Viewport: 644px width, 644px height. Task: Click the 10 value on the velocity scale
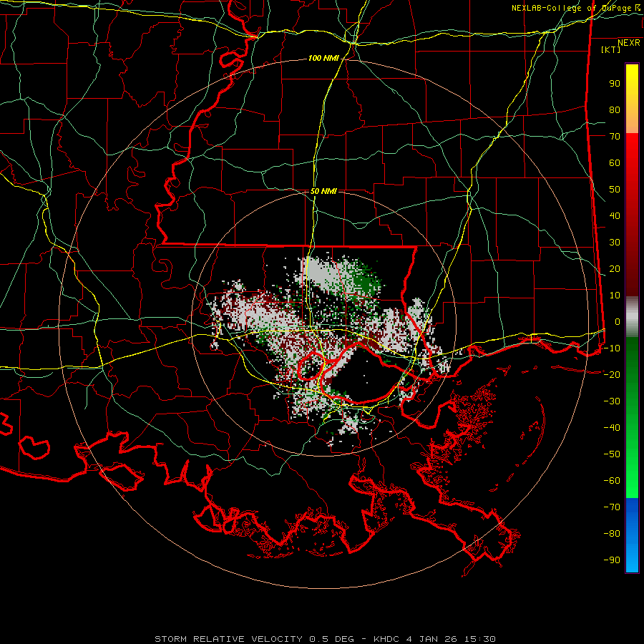pyautogui.click(x=615, y=296)
